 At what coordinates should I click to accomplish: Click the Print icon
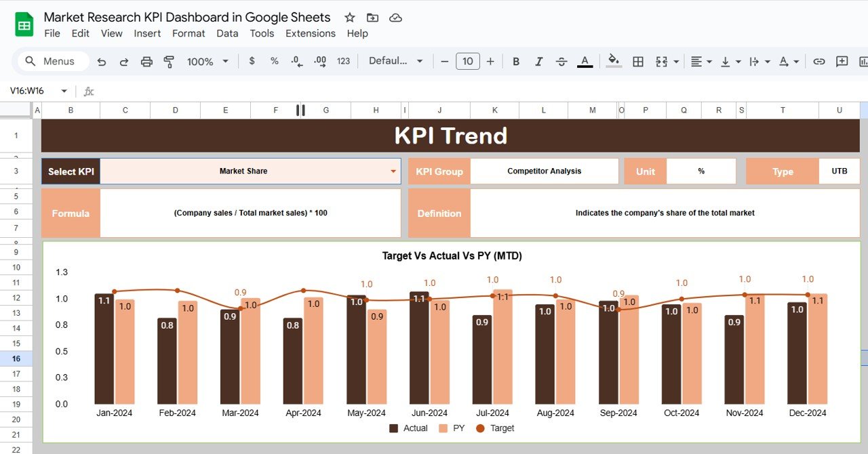tap(146, 62)
